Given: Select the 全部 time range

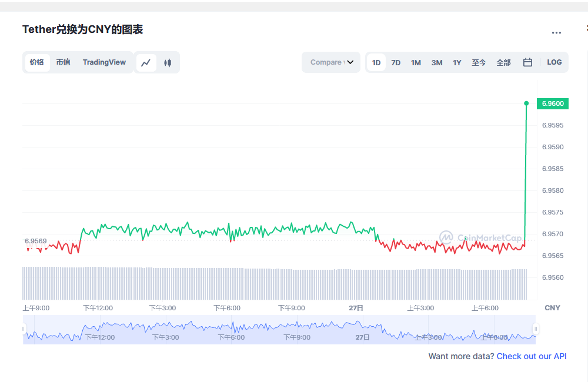Looking at the screenshot, I should [x=504, y=63].
